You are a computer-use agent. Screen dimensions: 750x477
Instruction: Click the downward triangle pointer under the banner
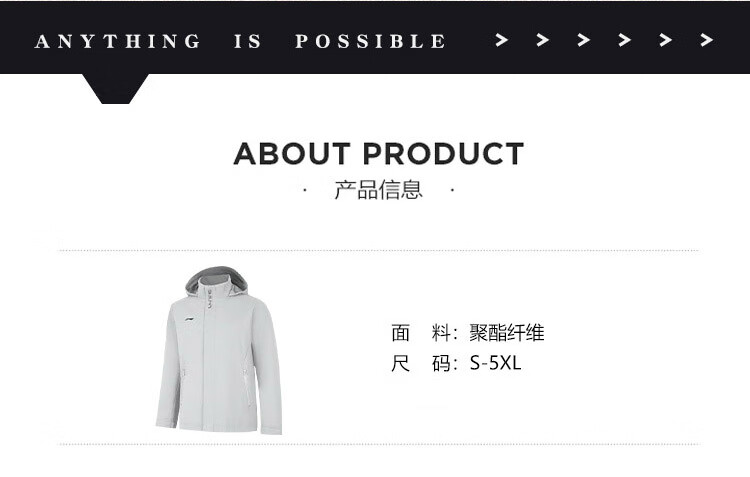[x=115, y=89]
